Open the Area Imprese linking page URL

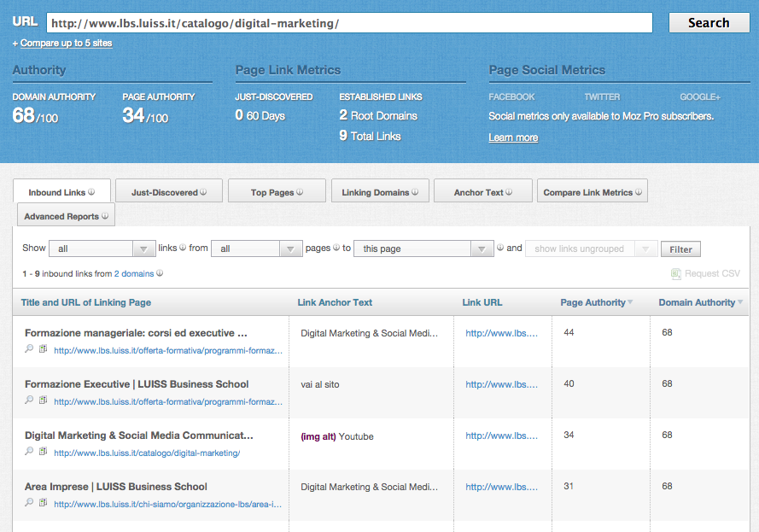(x=167, y=505)
